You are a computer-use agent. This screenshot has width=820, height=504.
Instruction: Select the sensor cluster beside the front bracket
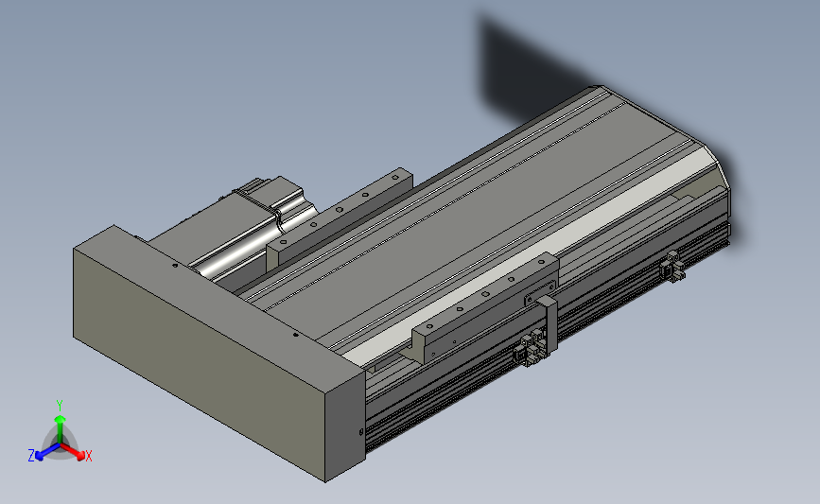[531, 348]
